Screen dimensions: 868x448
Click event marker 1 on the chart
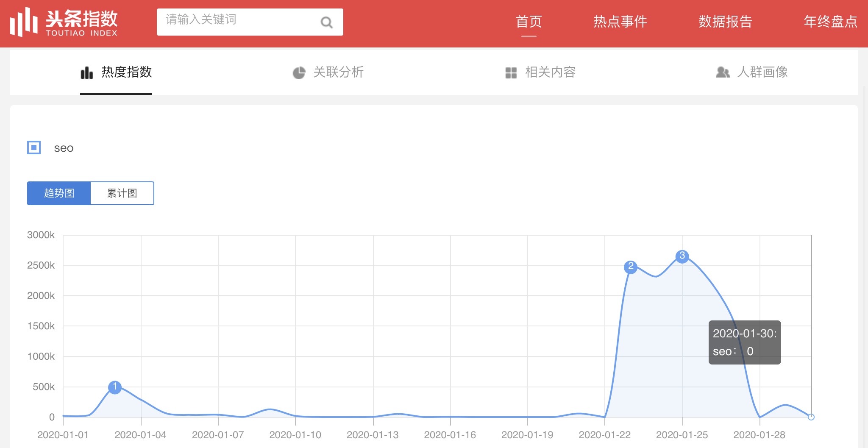tap(115, 387)
